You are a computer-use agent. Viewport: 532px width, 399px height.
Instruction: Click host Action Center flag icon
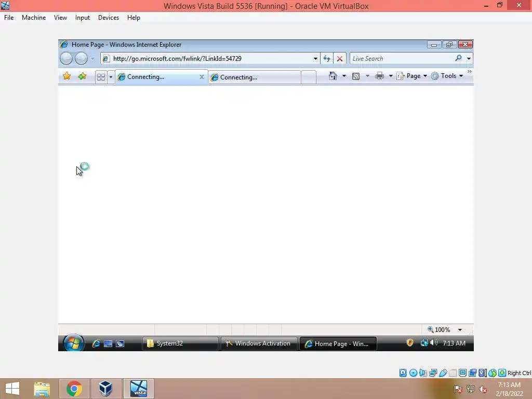[x=458, y=389]
